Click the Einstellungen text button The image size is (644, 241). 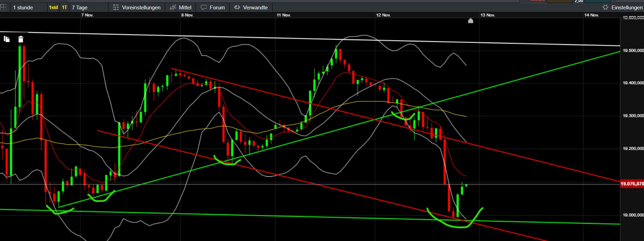627,7
